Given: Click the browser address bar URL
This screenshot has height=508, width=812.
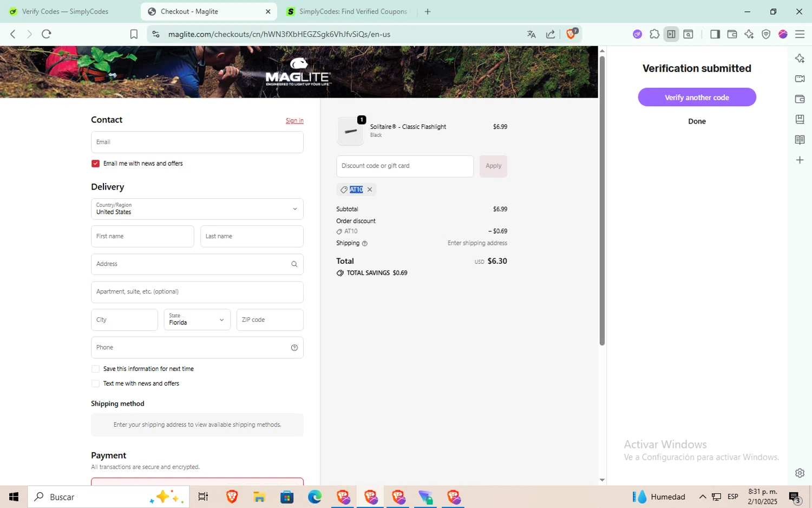Looking at the screenshot, I should coord(279,34).
